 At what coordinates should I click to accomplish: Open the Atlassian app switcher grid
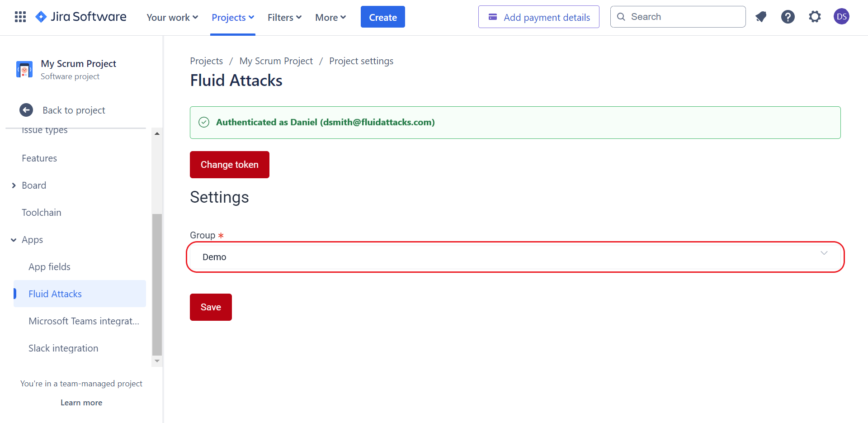click(x=20, y=17)
